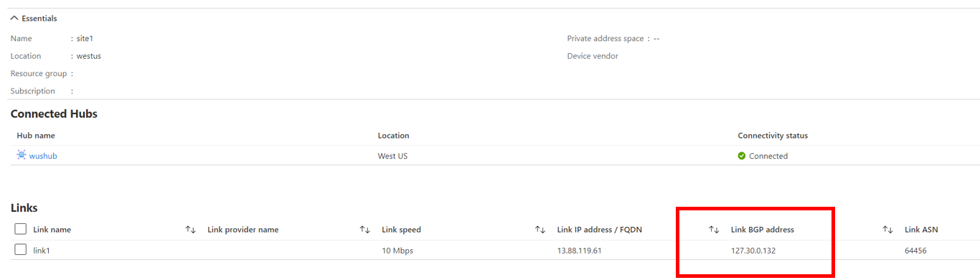Image resolution: width=980 pixels, height=280 pixels.
Task: Sort by Link name arrows icon
Action: coord(190,230)
